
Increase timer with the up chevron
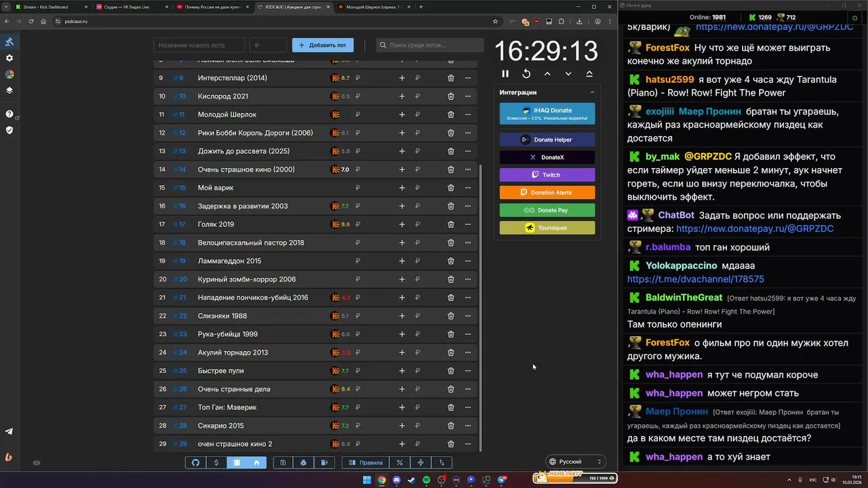[547, 74]
